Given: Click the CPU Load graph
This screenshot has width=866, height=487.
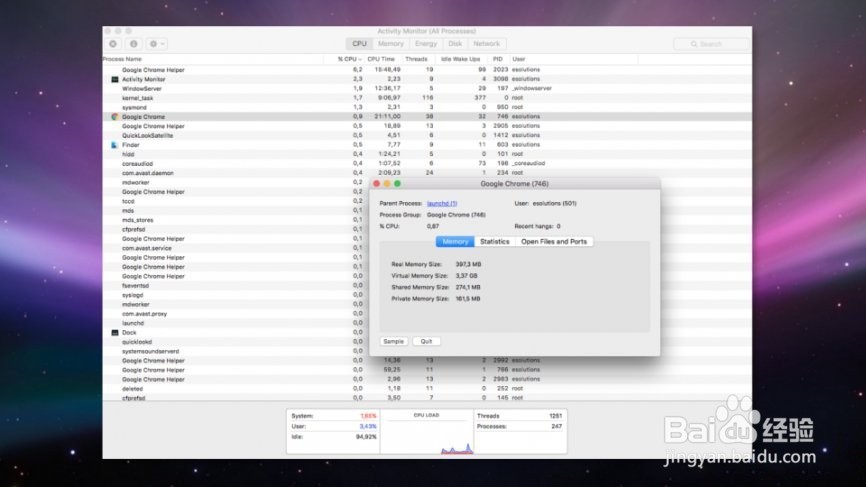Looking at the screenshot, I should 426,432.
